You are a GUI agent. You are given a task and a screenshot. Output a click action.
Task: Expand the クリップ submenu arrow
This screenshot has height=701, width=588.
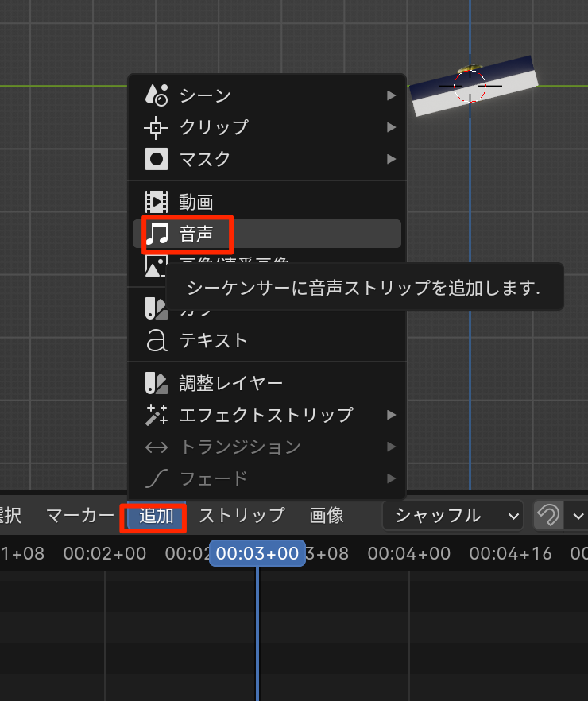click(x=391, y=127)
